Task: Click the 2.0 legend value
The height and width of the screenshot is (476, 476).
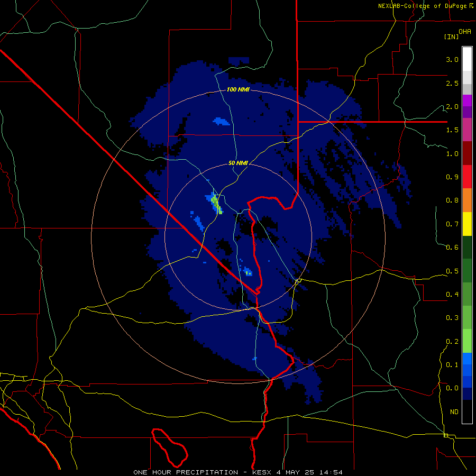Action: click(452, 106)
